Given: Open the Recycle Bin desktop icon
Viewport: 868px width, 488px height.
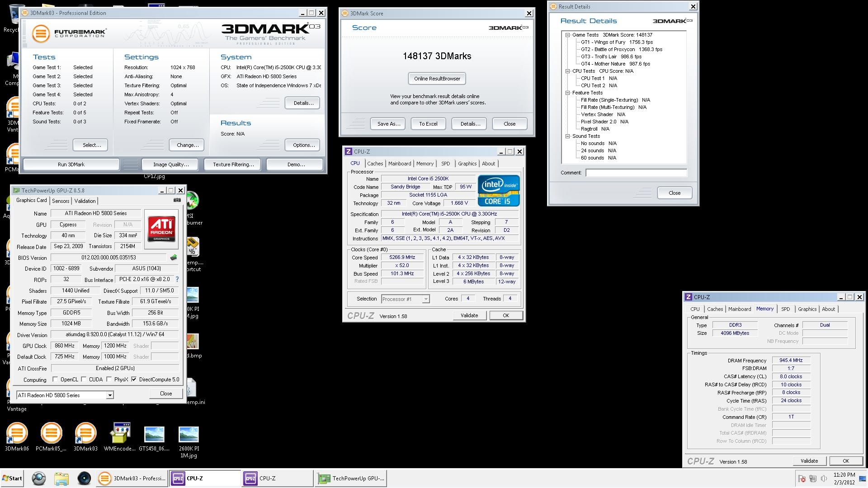Looking at the screenshot, I should point(14,18).
